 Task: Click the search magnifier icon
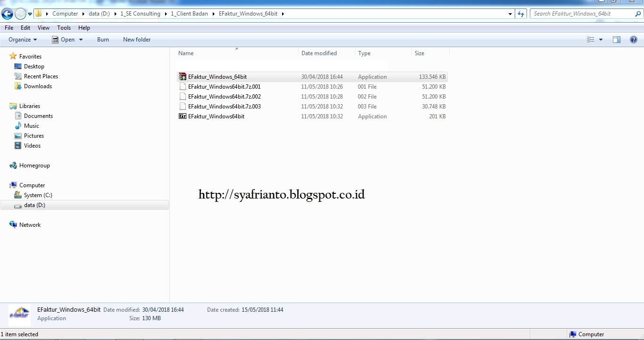638,14
